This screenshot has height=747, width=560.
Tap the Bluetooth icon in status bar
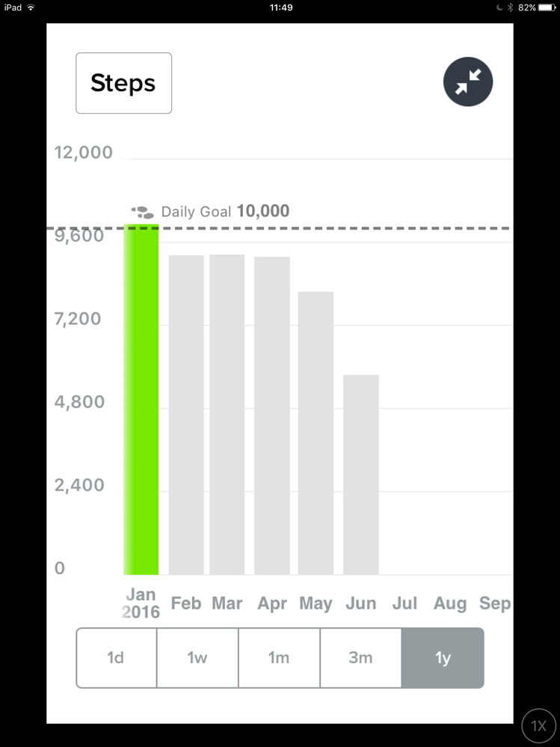(510, 7)
